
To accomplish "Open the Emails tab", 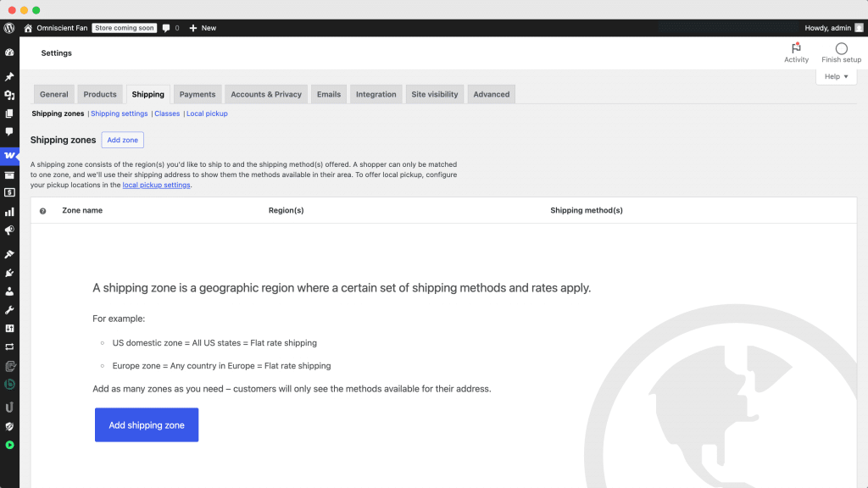I will [329, 94].
